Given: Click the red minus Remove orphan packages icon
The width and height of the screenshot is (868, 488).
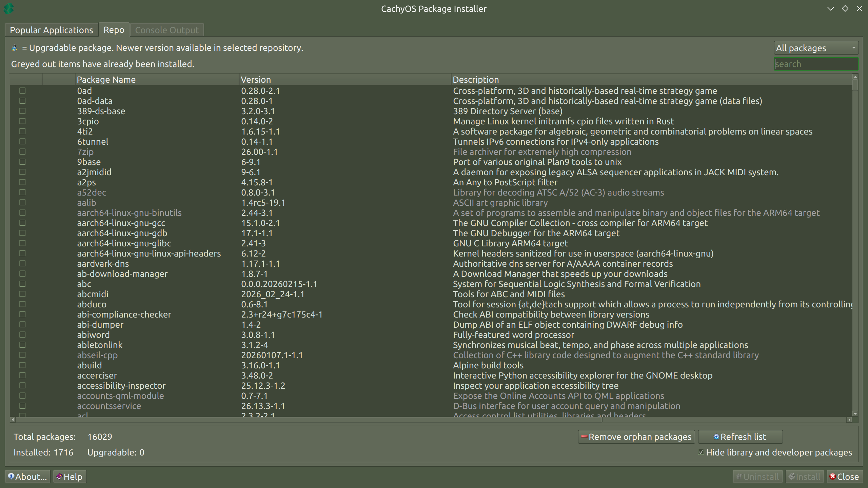Looking at the screenshot, I should coord(584,436).
